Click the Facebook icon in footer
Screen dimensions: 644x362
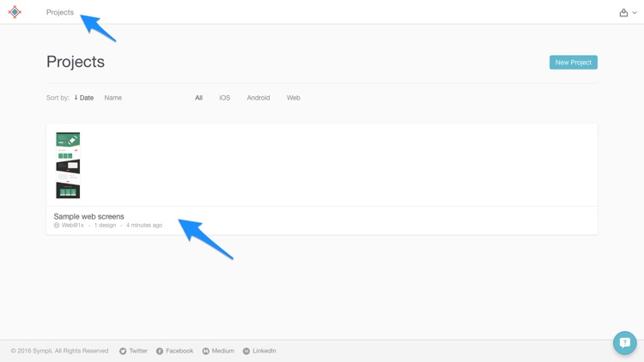[x=160, y=352]
